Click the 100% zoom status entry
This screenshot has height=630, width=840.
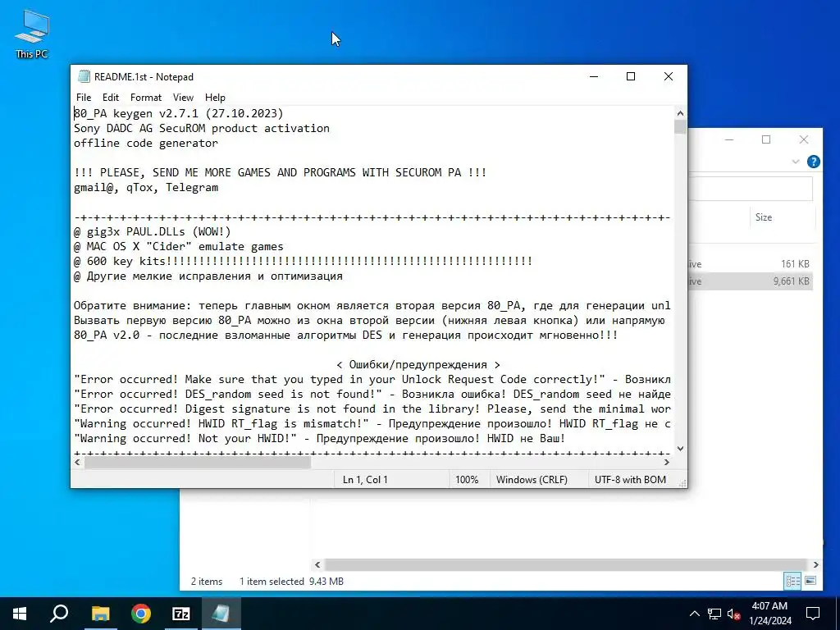click(467, 479)
